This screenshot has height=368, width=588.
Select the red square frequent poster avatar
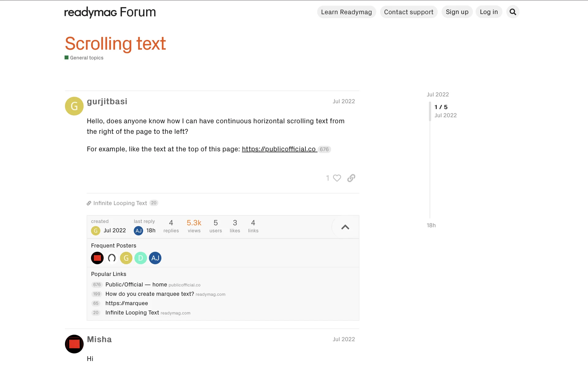97,258
